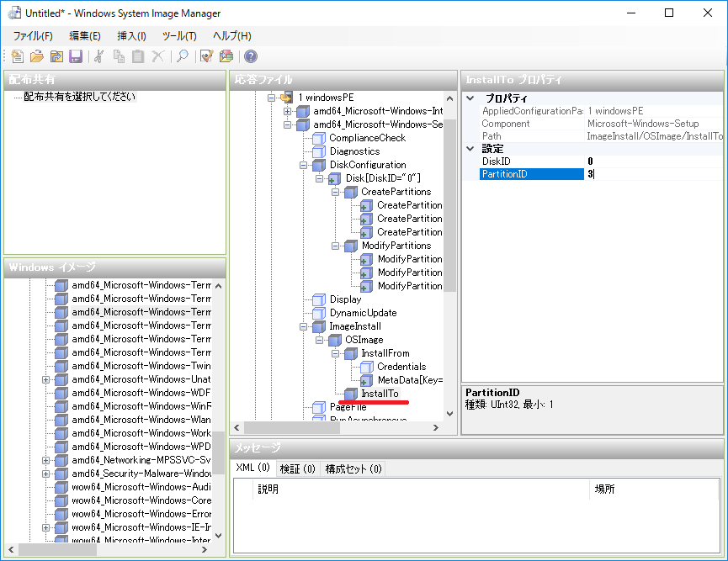
Task: Open the 挿入(I) menu
Action: pyautogui.click(x=131, y=36)
